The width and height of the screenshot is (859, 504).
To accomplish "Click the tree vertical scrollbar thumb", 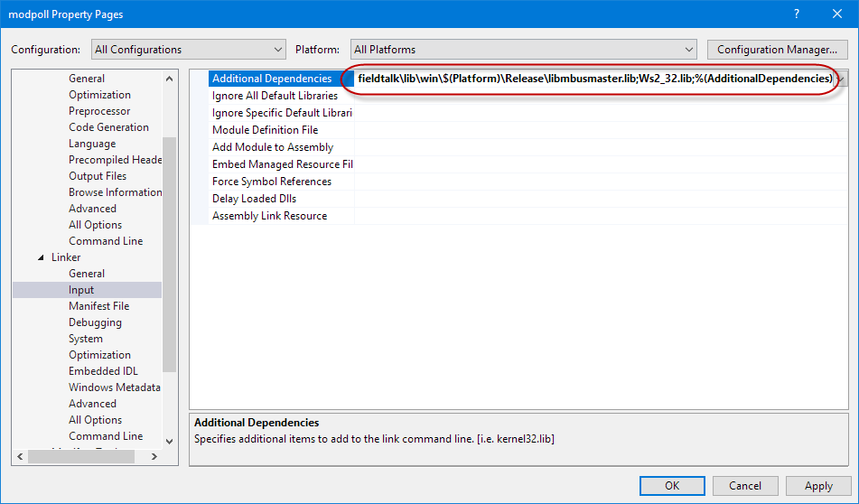I will point(169,255).
